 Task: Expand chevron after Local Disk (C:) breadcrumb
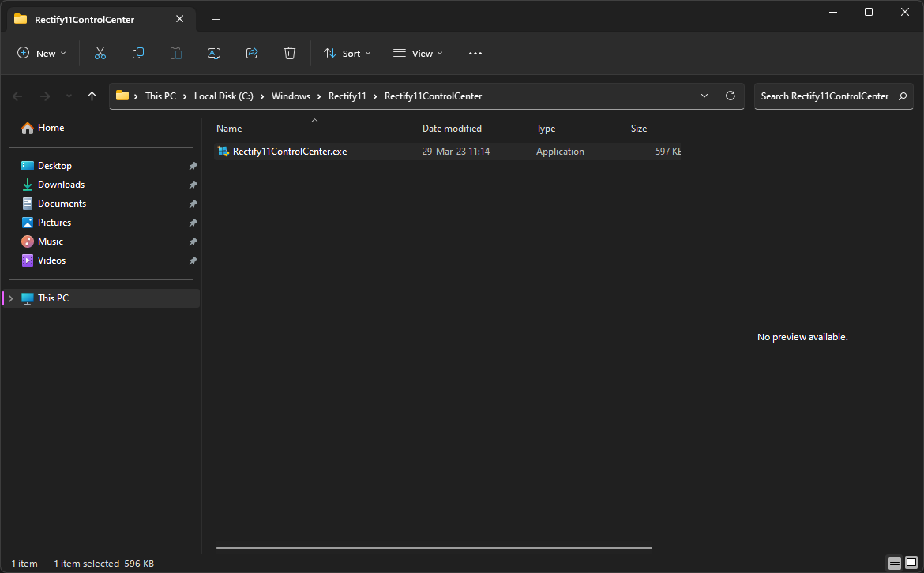tap(262, 96)
